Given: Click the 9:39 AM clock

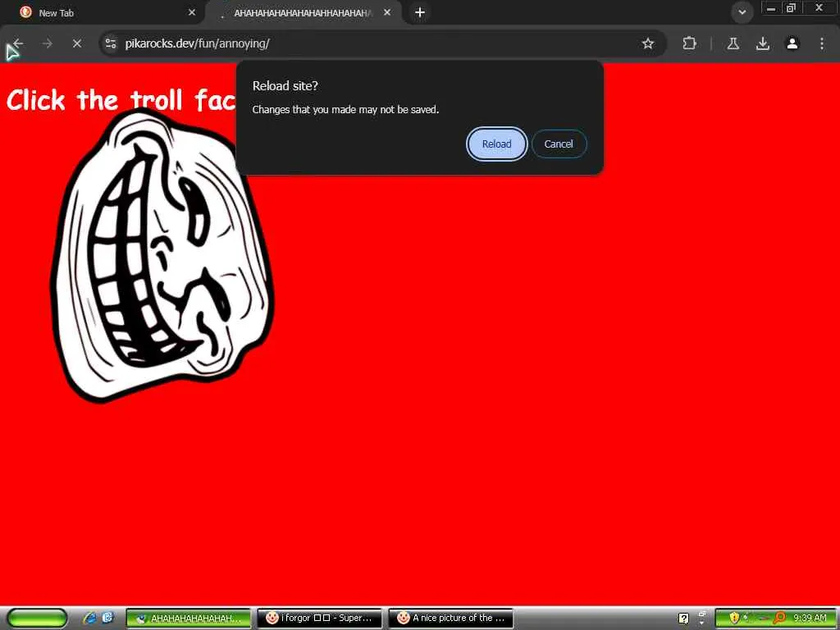Looking at the screenshot, I should click(810, 619).
